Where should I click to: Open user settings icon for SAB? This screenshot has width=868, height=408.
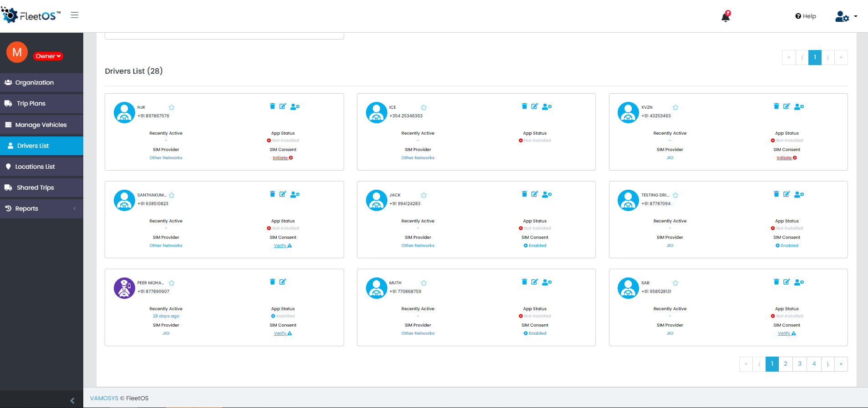[x=799, y=282]
